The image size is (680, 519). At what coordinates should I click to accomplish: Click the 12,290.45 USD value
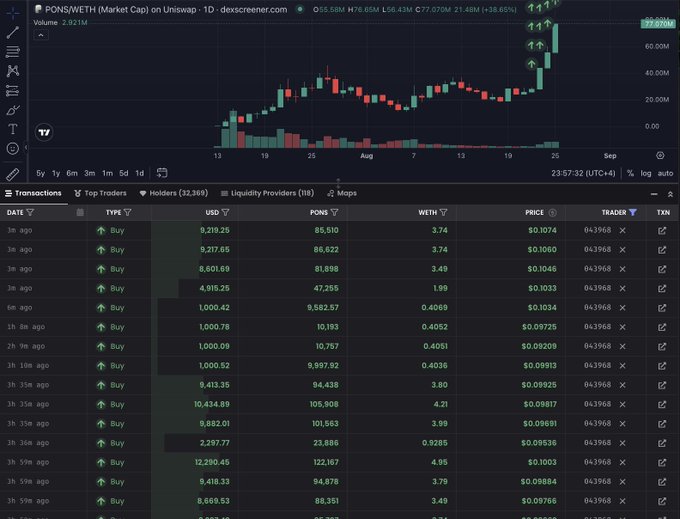coord(212,462)
